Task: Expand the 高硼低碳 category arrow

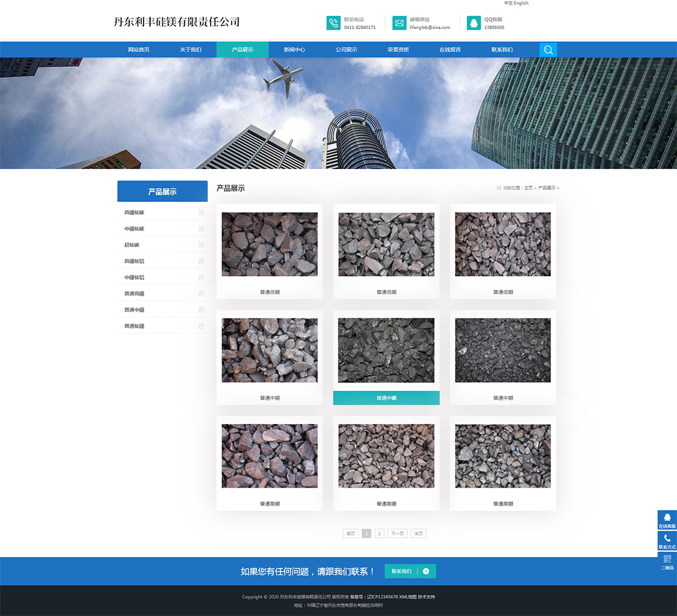Action: 201,212
